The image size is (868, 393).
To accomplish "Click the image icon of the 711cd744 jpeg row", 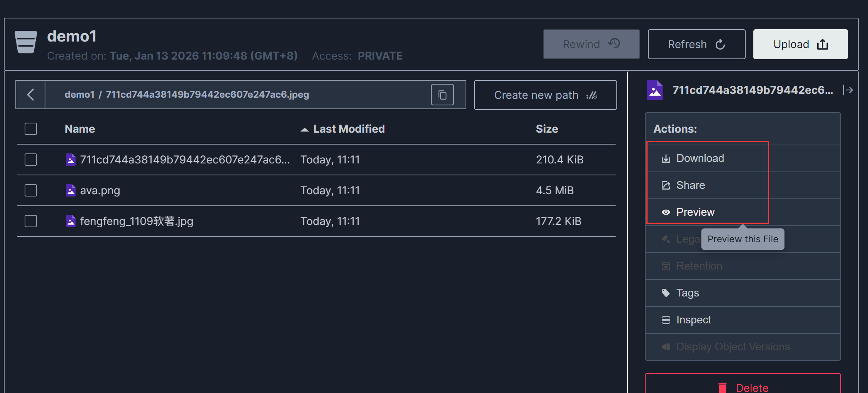I will (x=71, y=160).
